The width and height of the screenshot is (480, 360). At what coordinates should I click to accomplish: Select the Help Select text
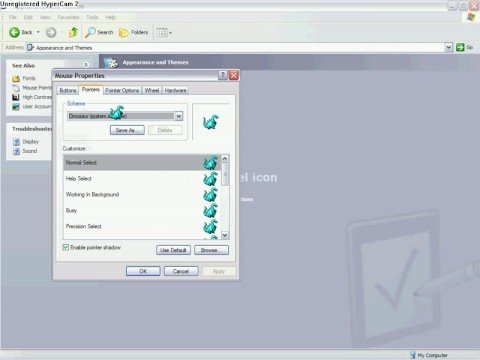pyautogui.click(x=79, y=179)
